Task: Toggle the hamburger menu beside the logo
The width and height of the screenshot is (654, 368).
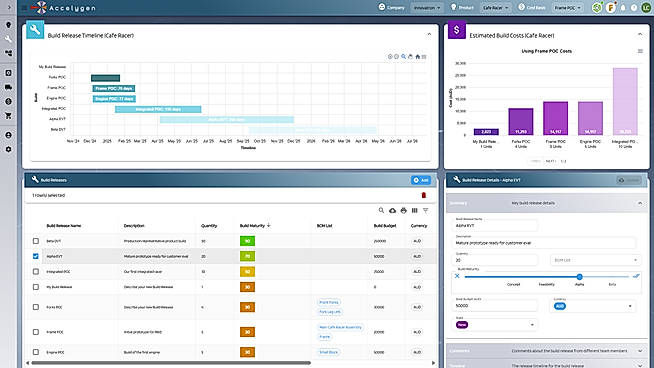Action: pyautogui.click(x=24, y=8)
